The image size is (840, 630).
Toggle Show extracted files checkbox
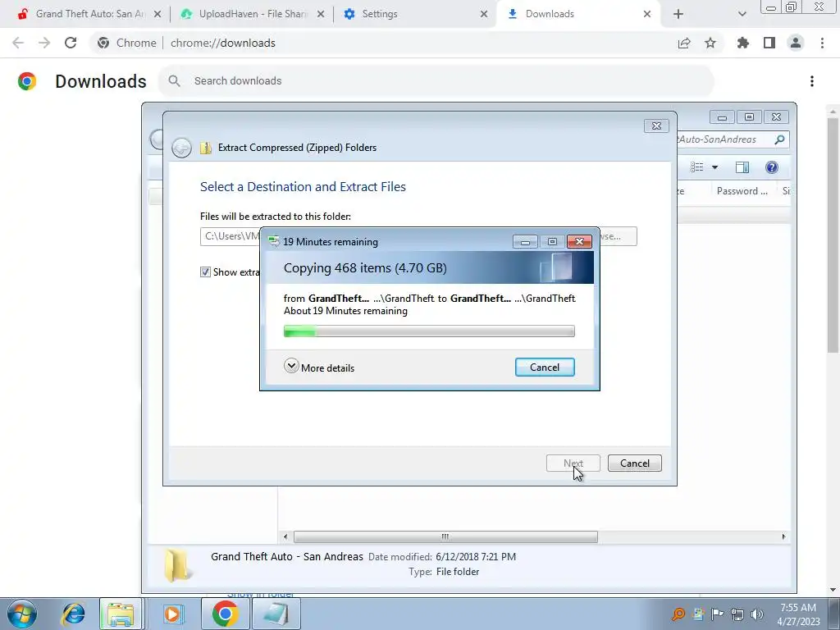pyautogui.click(x=205, y=272)
